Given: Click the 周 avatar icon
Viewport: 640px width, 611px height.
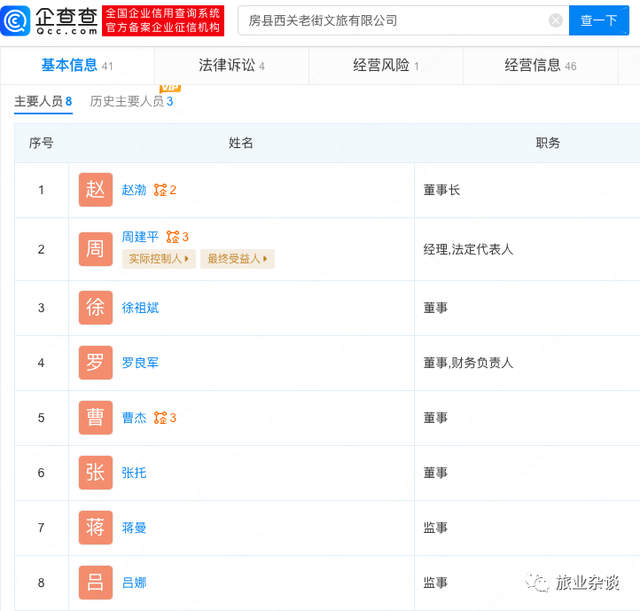Looking at the screenshot, I should click(95, 249).
